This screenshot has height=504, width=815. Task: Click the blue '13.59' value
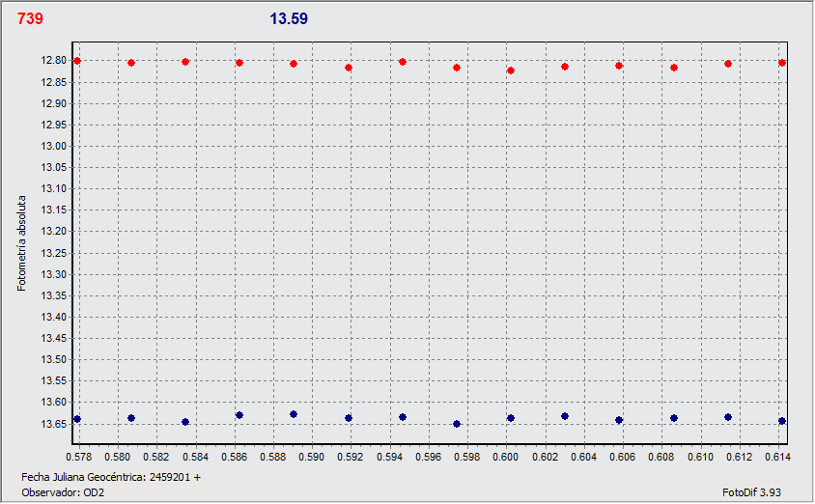pyautogui.click(x=289, y=18)
